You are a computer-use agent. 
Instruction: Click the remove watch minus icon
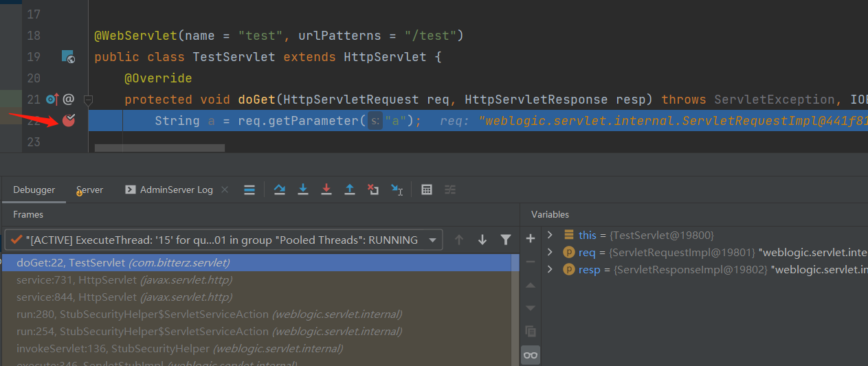click(531, 262)
